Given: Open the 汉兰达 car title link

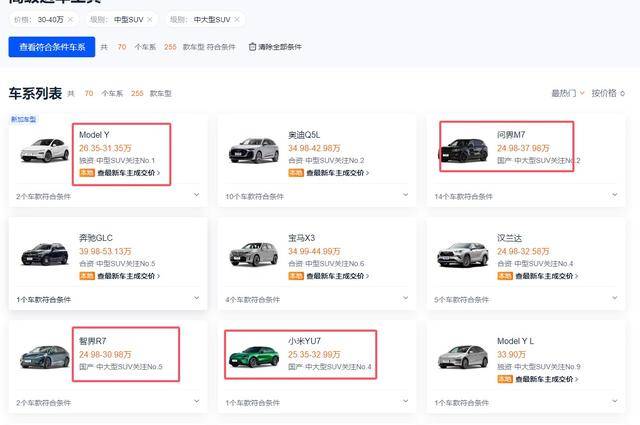Looking at the screenshot, I should coord(509,237).
